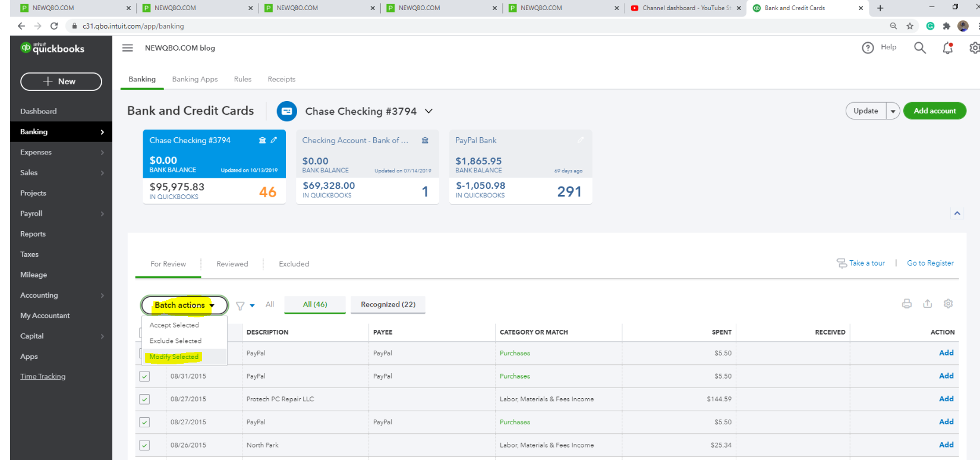Click the search magnifier in QuickBooks header
This screenshot has height=460, width=980.
point(919,48)
